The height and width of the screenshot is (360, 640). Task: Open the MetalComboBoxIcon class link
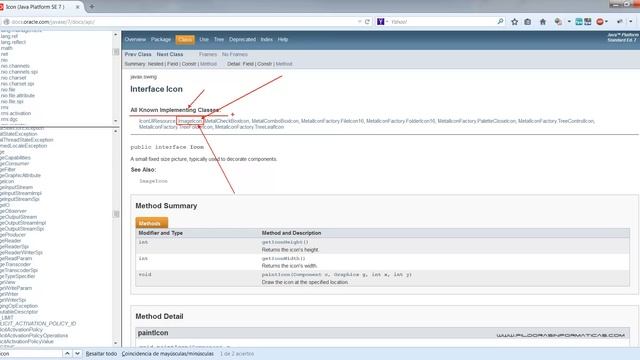(275, 121)
